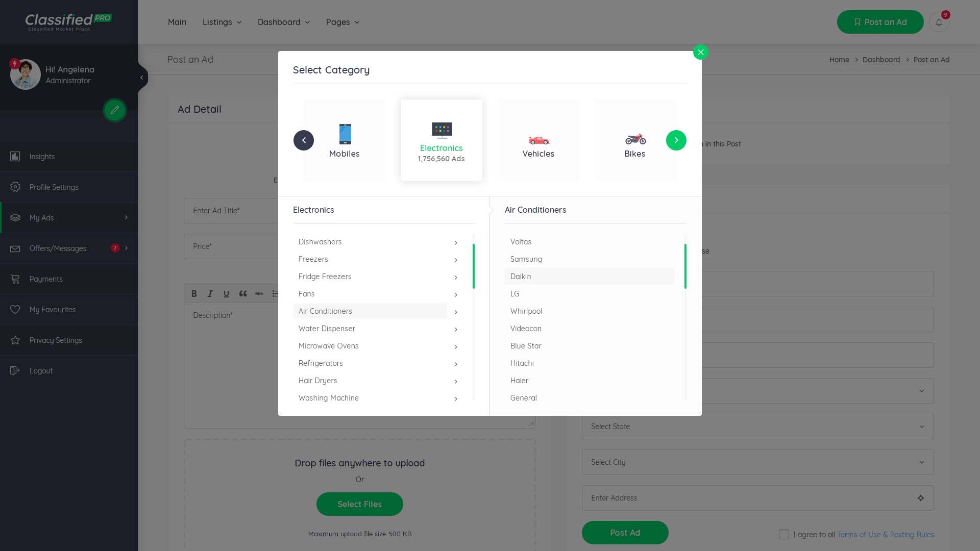This screenshot has width=980, height=551.
Task: Toggle underline formatting in editor
Action: click(x=226, y=294)
